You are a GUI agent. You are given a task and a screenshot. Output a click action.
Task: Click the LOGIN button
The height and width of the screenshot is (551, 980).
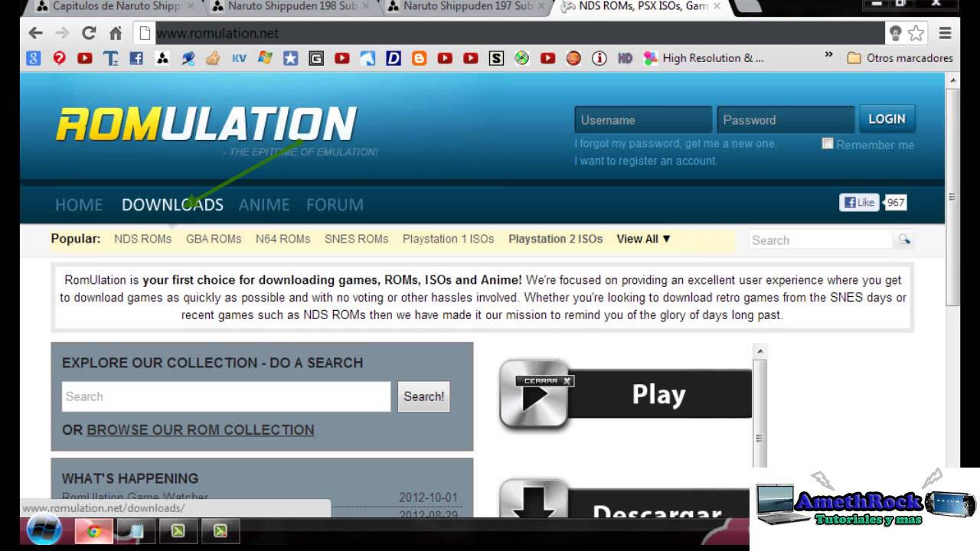coord(887,119)
